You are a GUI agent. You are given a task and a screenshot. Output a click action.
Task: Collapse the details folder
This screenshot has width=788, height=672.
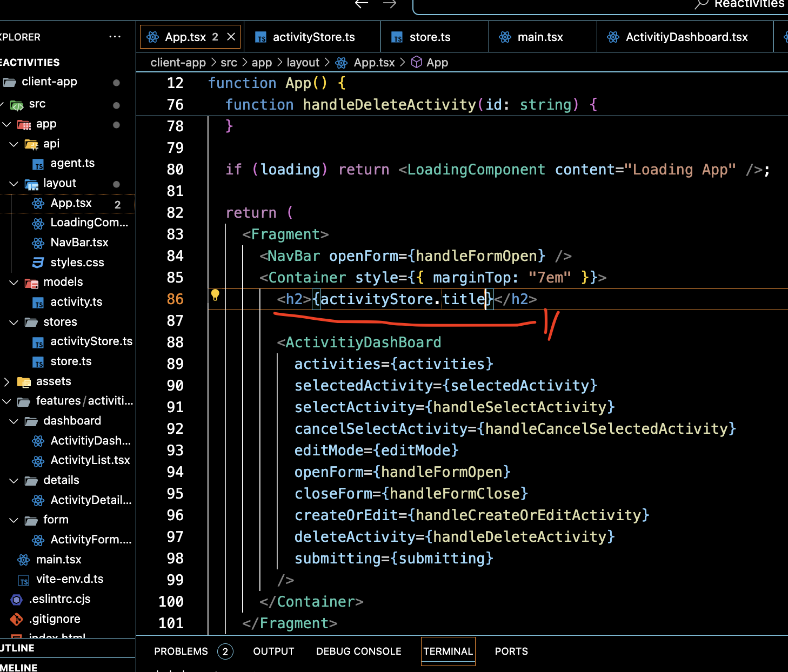coord(14,481)
